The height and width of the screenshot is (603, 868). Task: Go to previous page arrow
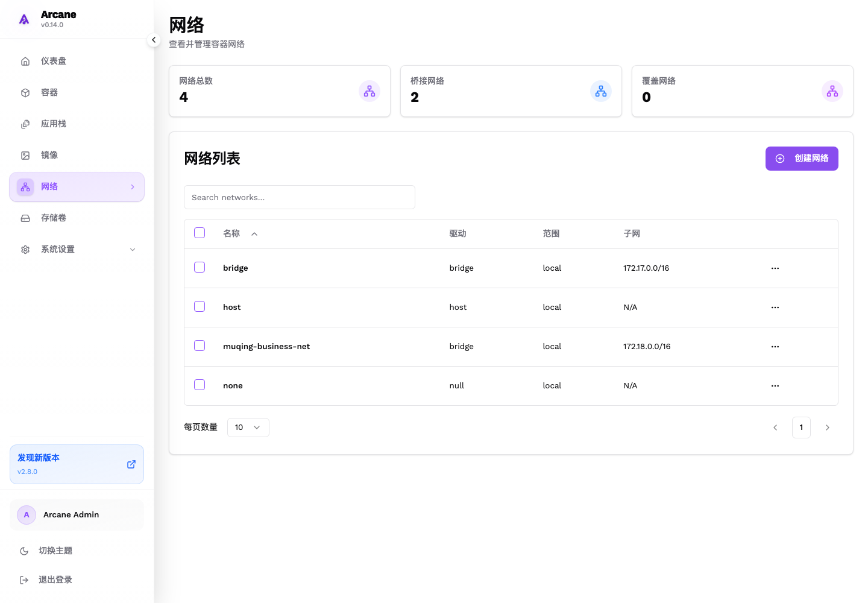coord(775,428)
